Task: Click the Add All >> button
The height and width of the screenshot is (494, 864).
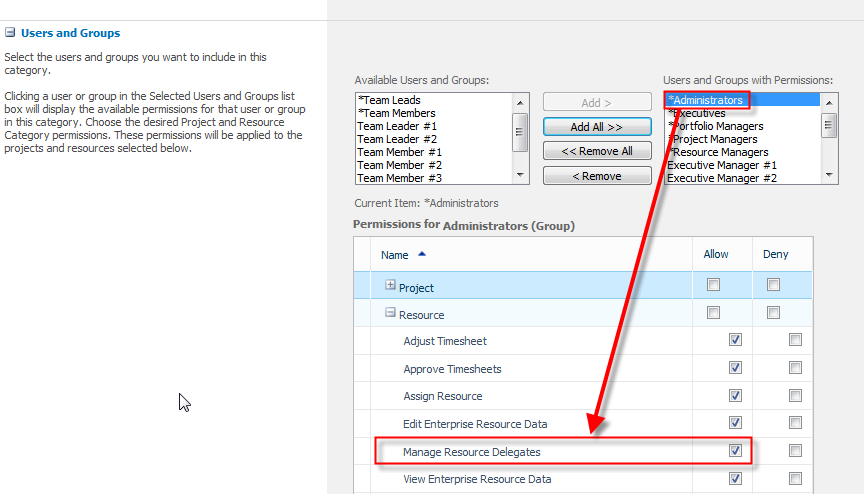Action: 596,127
